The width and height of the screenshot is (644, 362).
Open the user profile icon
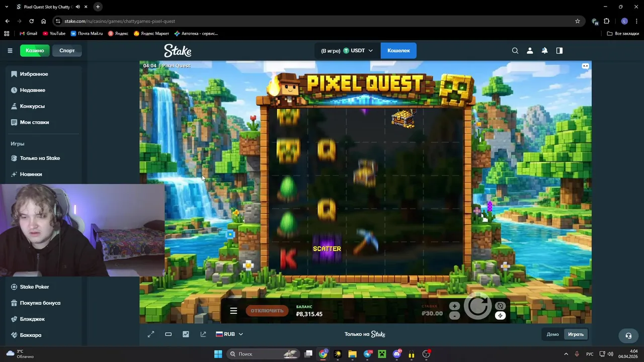coord(530,50)
